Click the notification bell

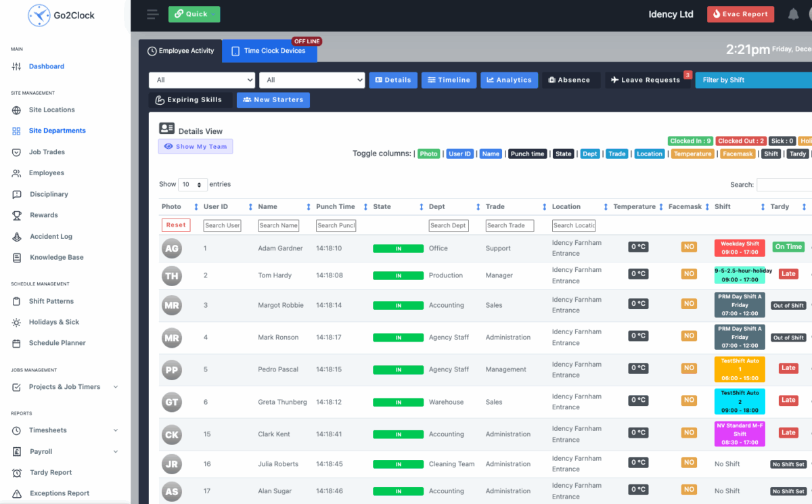tap(792, 14)
